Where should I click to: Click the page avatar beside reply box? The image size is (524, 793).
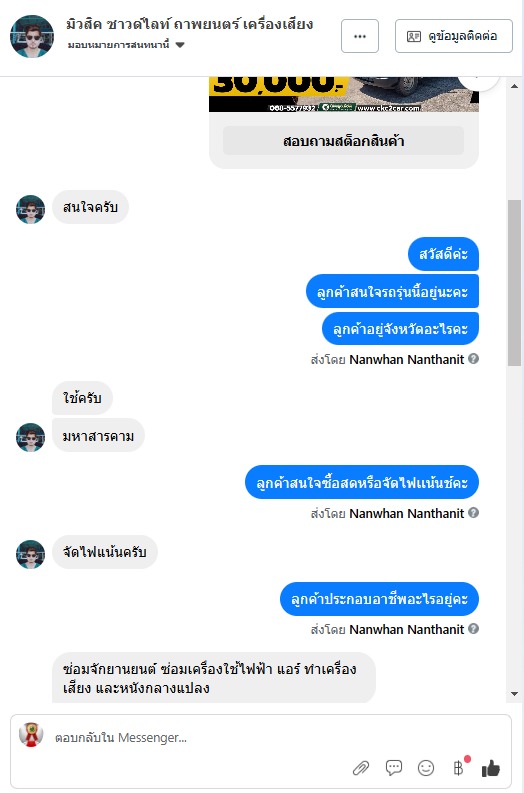(x=31, y=735)
